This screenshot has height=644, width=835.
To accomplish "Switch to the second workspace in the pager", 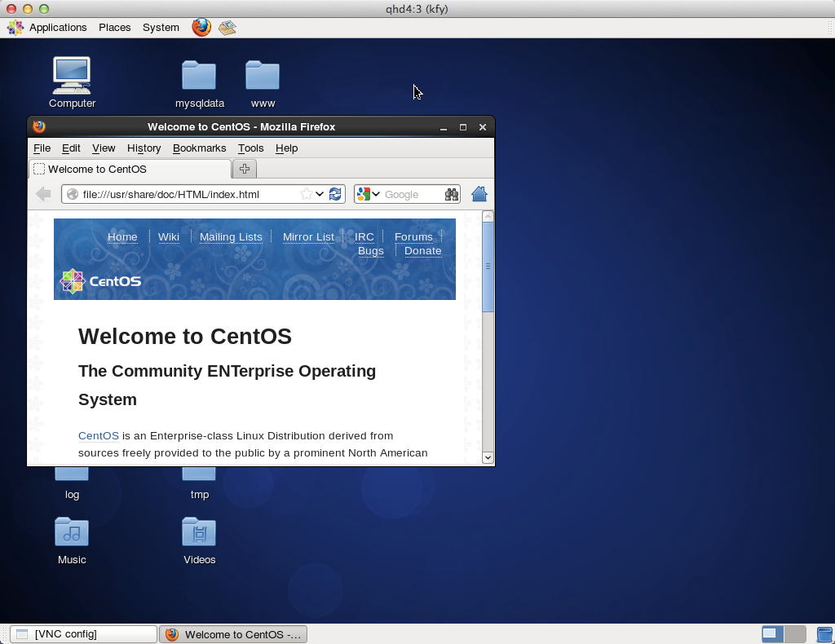I will tap(795, 633).
